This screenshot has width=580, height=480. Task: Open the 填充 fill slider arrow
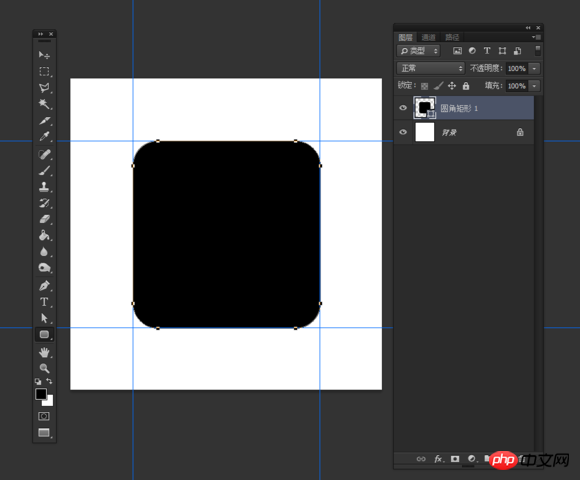pos(535,86)
